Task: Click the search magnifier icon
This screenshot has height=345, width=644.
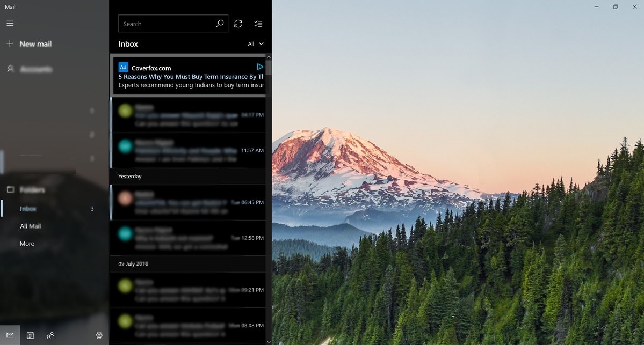Action: click(x=220, y=24)
